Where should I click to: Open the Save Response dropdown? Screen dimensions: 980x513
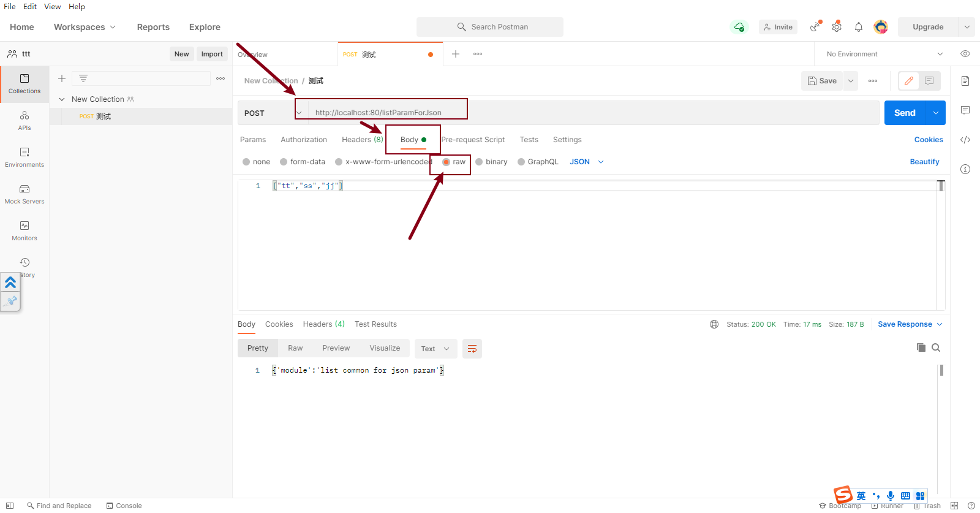coord(910,324)
